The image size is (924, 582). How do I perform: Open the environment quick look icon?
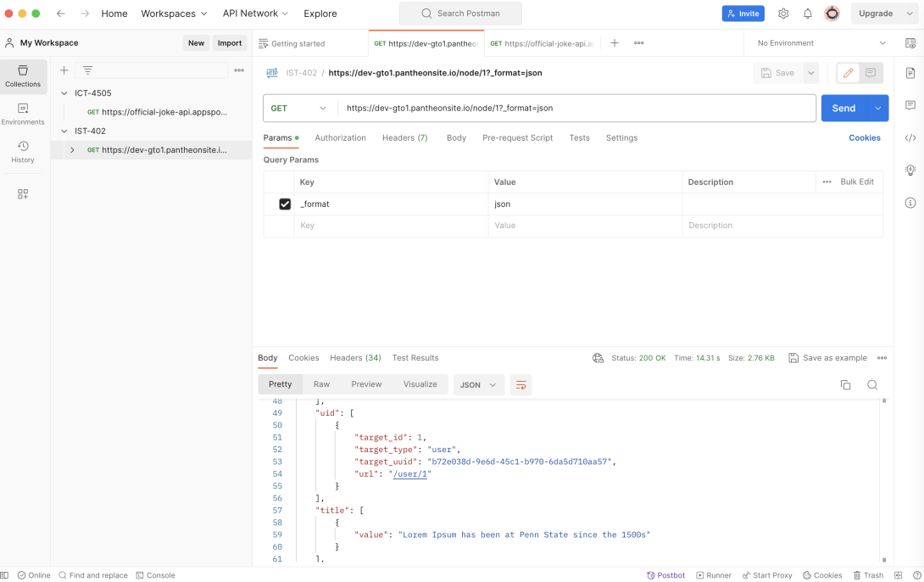[x=910, y=43]
